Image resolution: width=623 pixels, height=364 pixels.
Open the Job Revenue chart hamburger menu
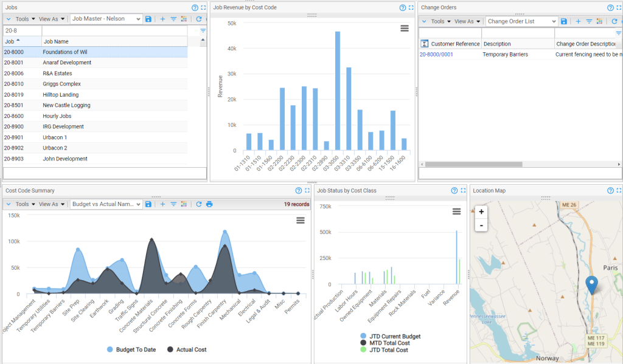coord(405,28)
